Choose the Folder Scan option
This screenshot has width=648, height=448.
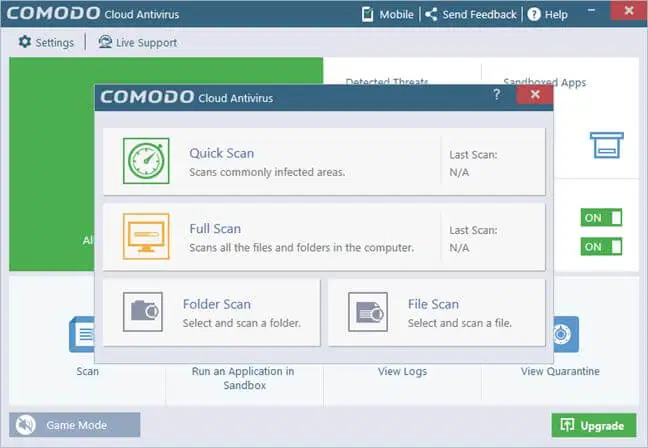[212, 312]
